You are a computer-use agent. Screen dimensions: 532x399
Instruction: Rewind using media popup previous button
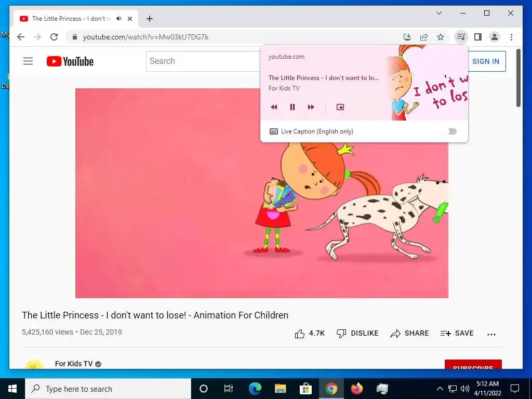click(x=274, y=107)
